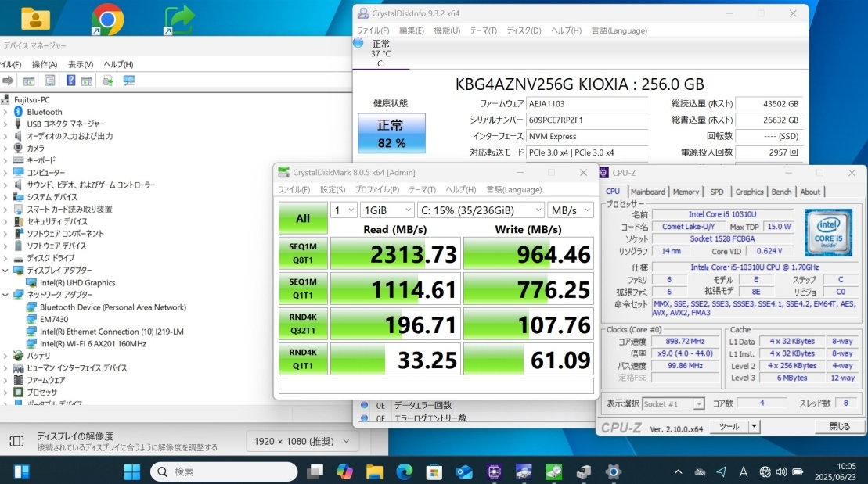This screenshot has width=868, height=484.
Task: Switch to the Mainboard tab in CPU-Z
Action: pos(648,192)
